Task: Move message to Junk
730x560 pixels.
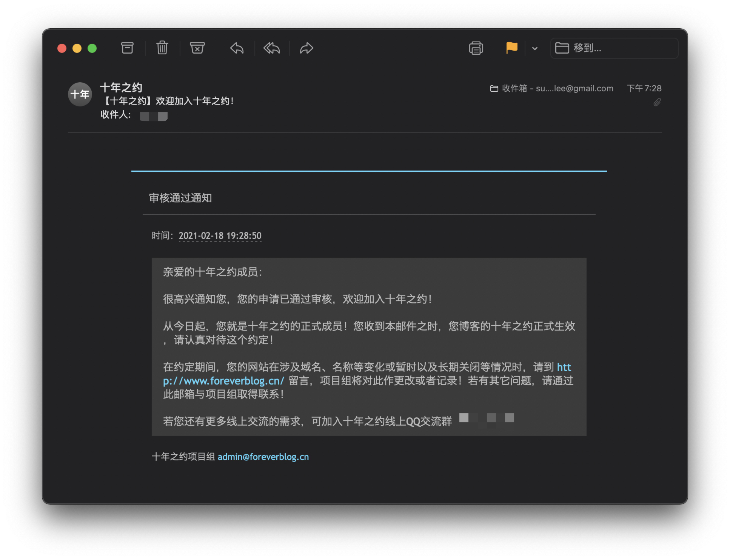Action: [197, 48]
